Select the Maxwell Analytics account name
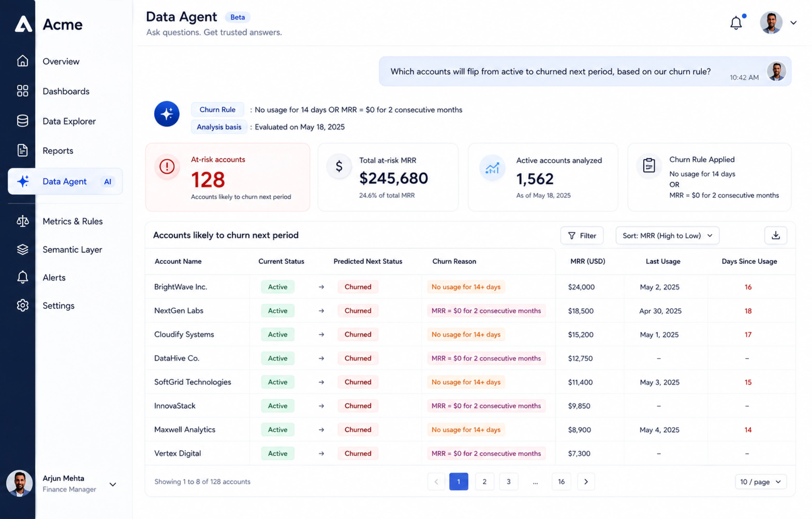The width and height of the screenshot is (812, 519). click(x=185, y=430)
